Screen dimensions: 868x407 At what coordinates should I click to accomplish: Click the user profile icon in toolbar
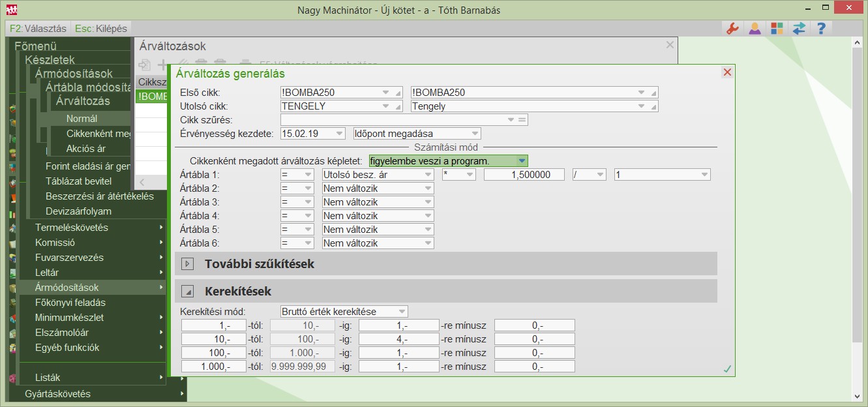tap(755, 29)
